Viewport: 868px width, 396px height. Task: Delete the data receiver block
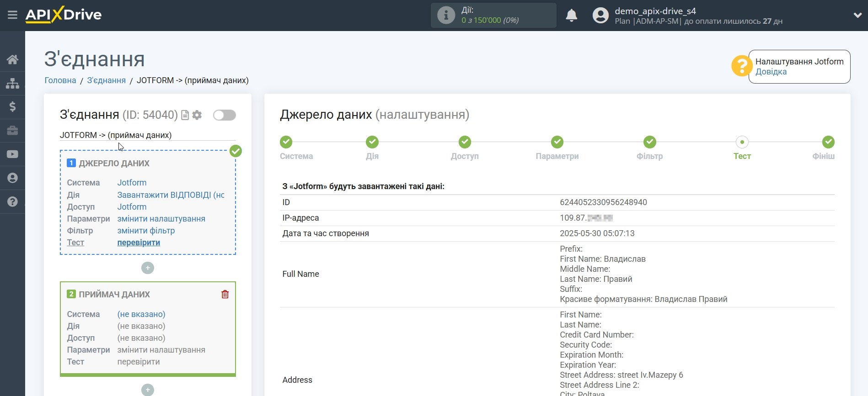click(x=225, y=295)
